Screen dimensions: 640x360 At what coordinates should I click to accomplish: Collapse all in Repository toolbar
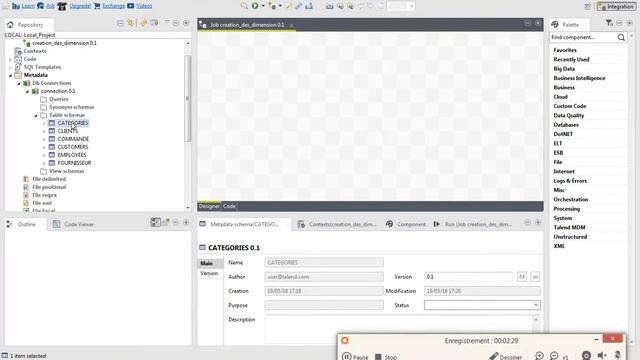point(120,23)
